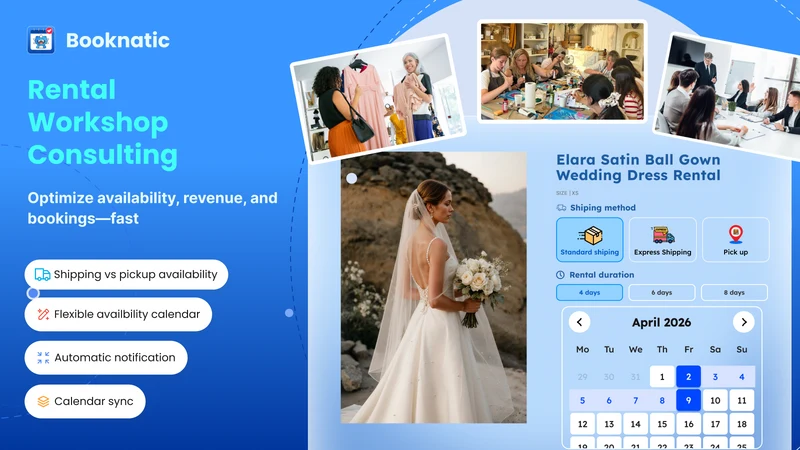Click the layers icon in Calendar sync pill
This screenshot has width=800, height=450.
(x=43, y=402)
